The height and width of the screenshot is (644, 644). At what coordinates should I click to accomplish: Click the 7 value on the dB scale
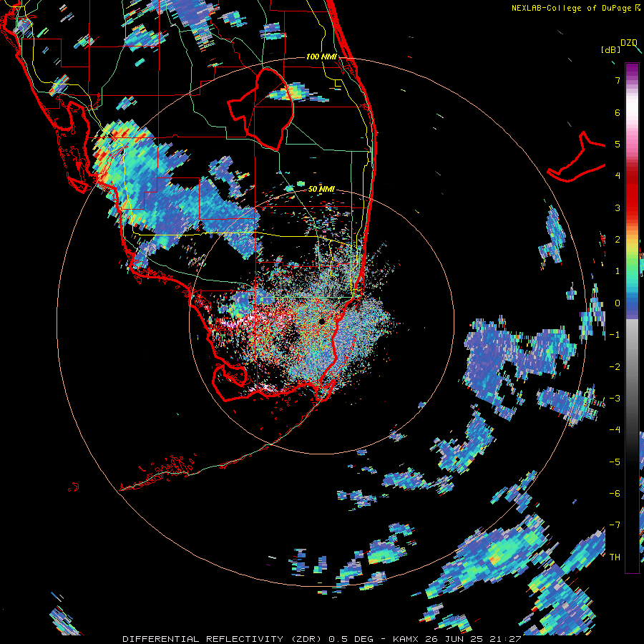click(618, 80)
